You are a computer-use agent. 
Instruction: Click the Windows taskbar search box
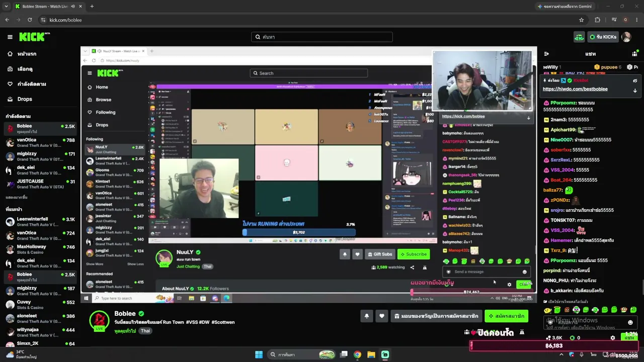click(301, 354)
